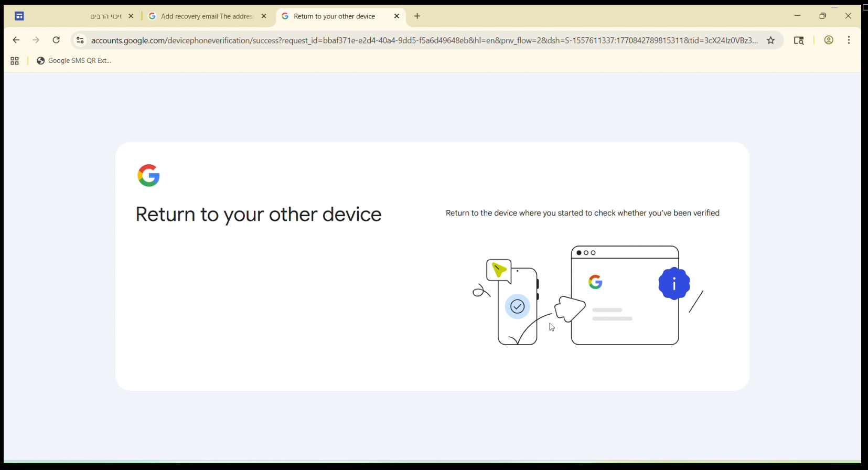Switch to the זיכוי הרבים tab
This screenshot has width=868, height=470.
(x=105, y=17)
